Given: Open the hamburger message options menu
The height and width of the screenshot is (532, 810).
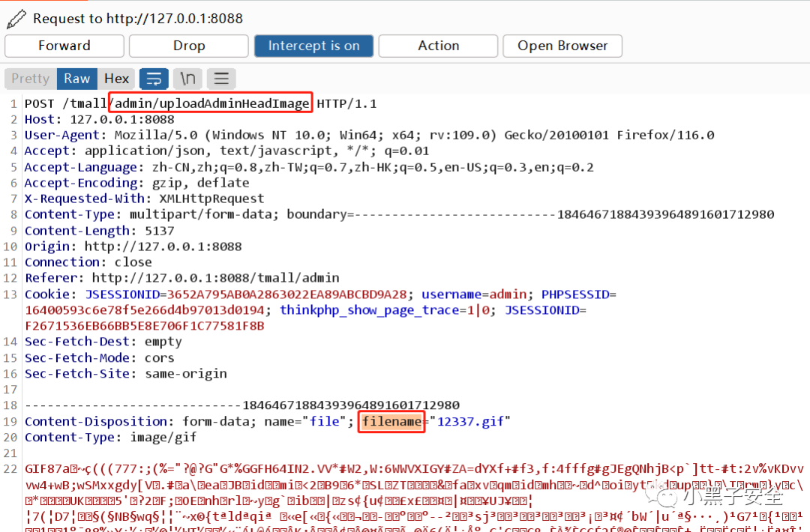Looking at the screenshot, I should point(221,79).
